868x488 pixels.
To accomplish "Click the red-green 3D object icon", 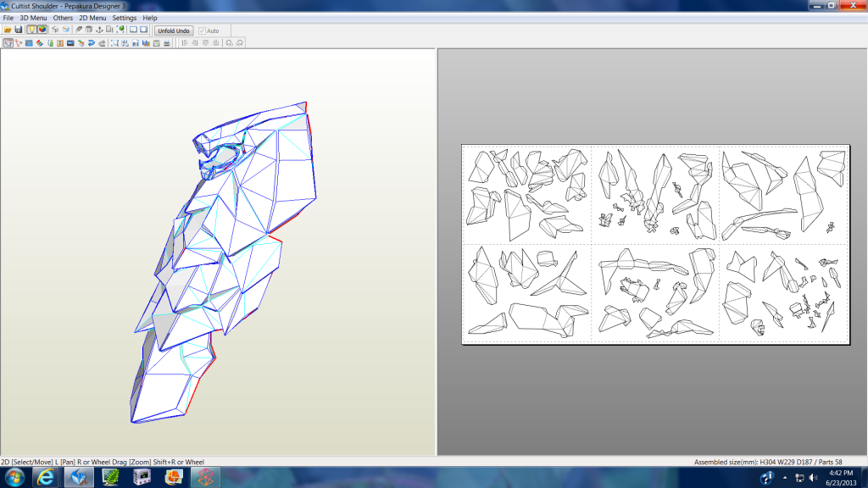I will pos(81,42).
